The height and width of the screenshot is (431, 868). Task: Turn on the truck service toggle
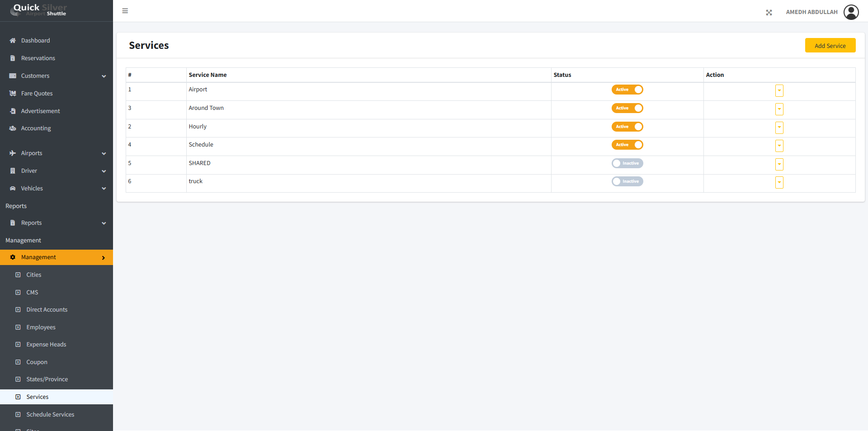[627, 181]
